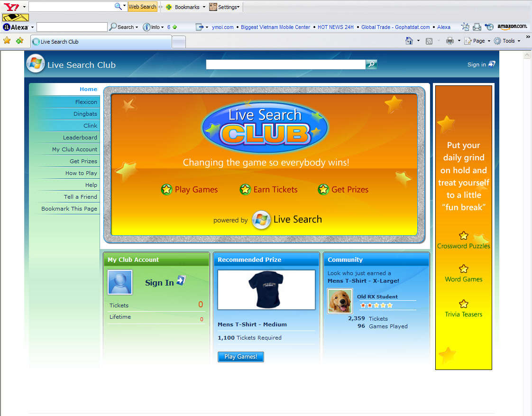Click the Alexa toolbar printer-like icon
This screenshot has width=532, height=416.
pyautogui.click(x=477, y=27)
